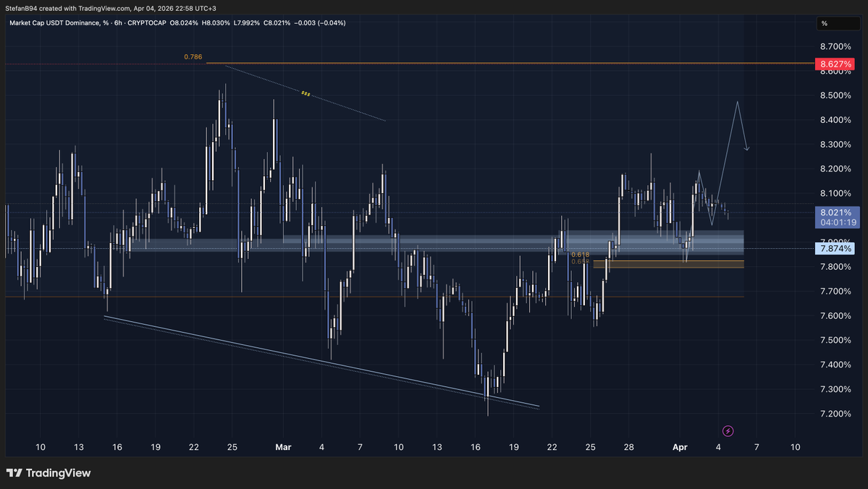
Task: Click the CRYPTOCAP source label in the legend
Action: [147, 23]
